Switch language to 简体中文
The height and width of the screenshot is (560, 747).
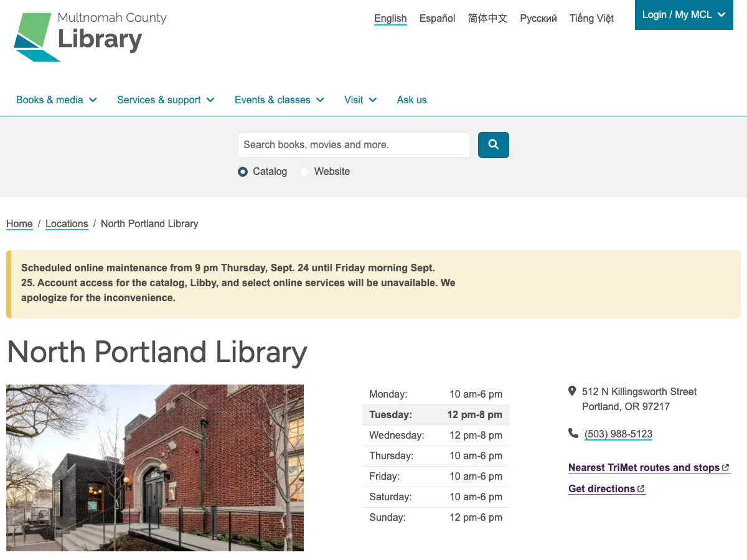(x=488, y=18)
